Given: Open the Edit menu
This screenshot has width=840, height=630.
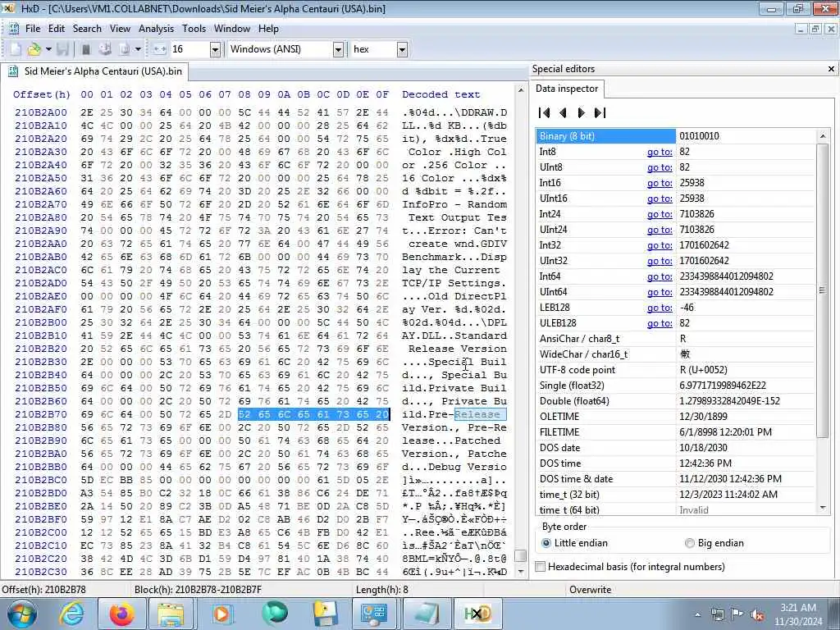Looking at the screenshot, I should tap(57, 29).
